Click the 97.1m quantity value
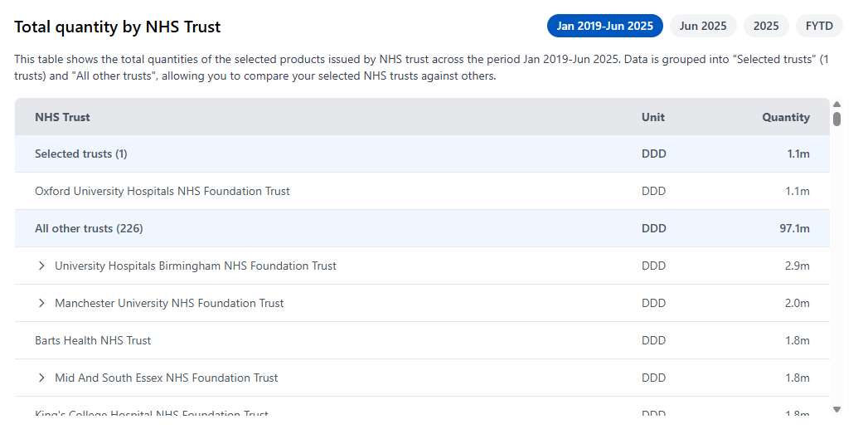 tap(793, 228)
